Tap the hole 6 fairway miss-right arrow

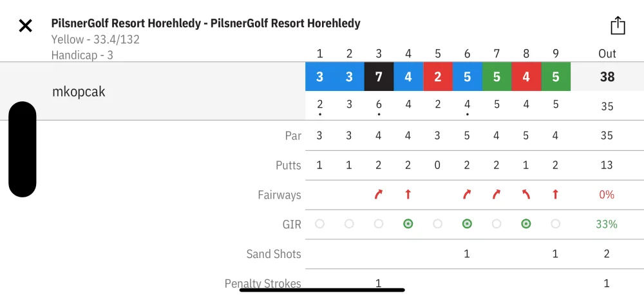(x=467, y=194)
